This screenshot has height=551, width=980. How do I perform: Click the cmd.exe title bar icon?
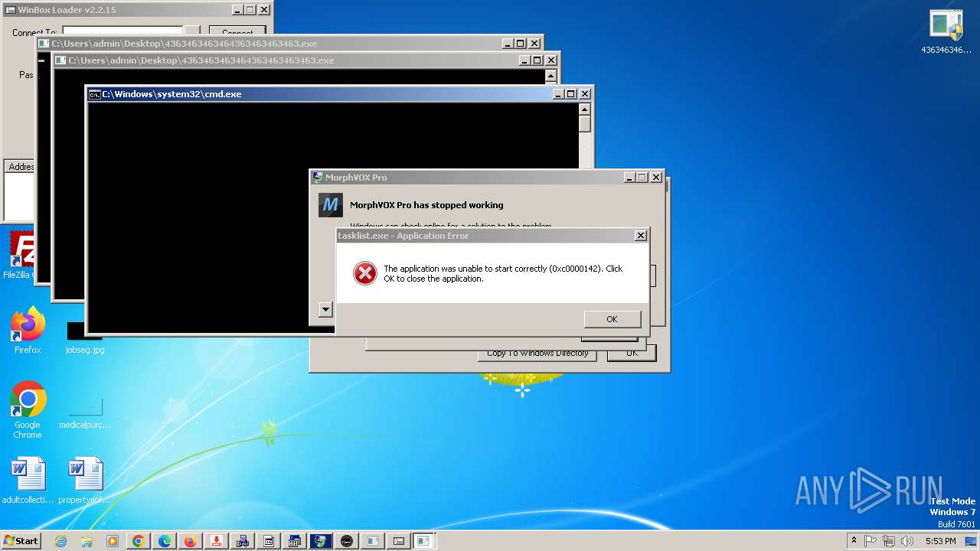[x=95, y=94]
